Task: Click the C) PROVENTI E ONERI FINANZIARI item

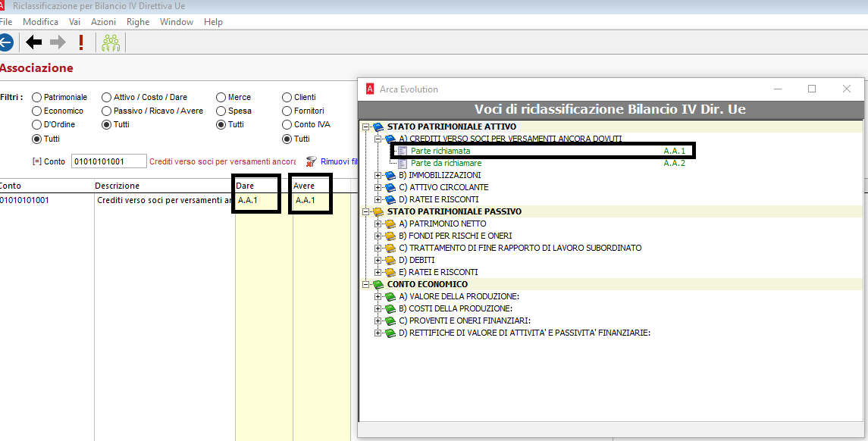Action: click(x=465, y=321)
